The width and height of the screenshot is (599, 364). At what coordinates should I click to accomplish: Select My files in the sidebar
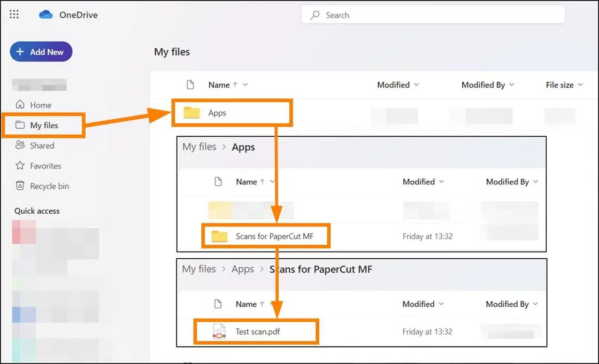[x=44, y=125]
